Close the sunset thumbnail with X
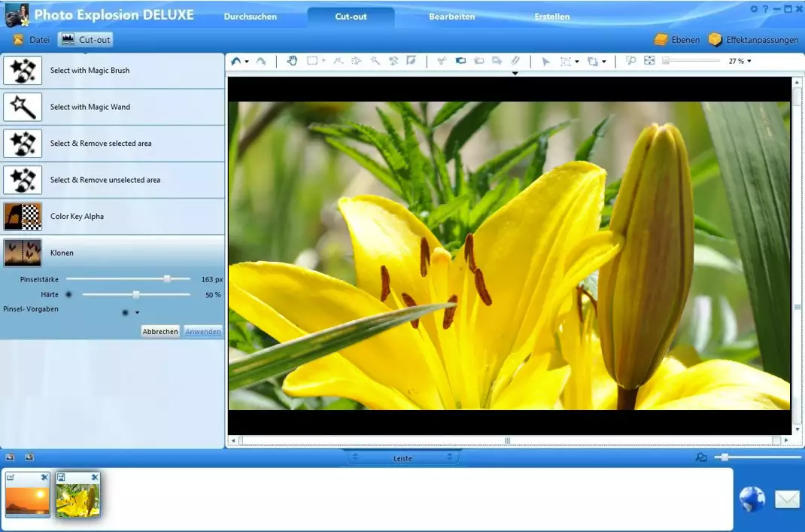 tap(44, 478)
